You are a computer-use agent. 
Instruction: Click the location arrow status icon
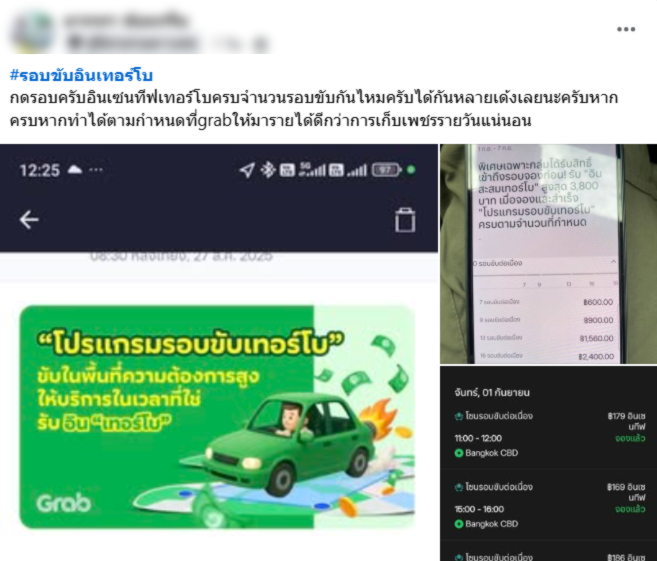[246, 170]
